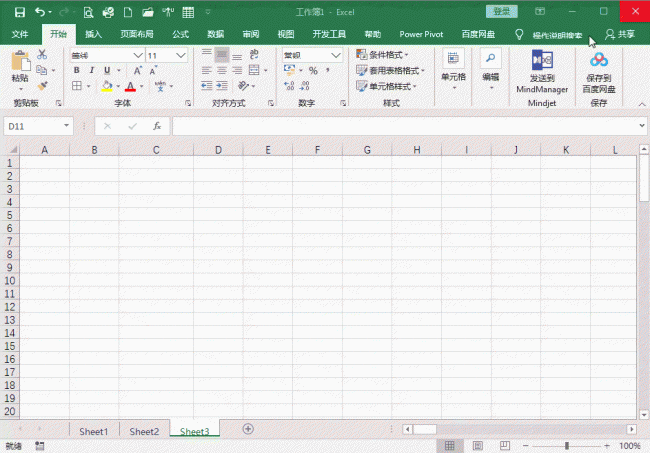This screenshot has width=650, height=453.
Task: Increase decimal places
Action: click(x=289, y=86)
